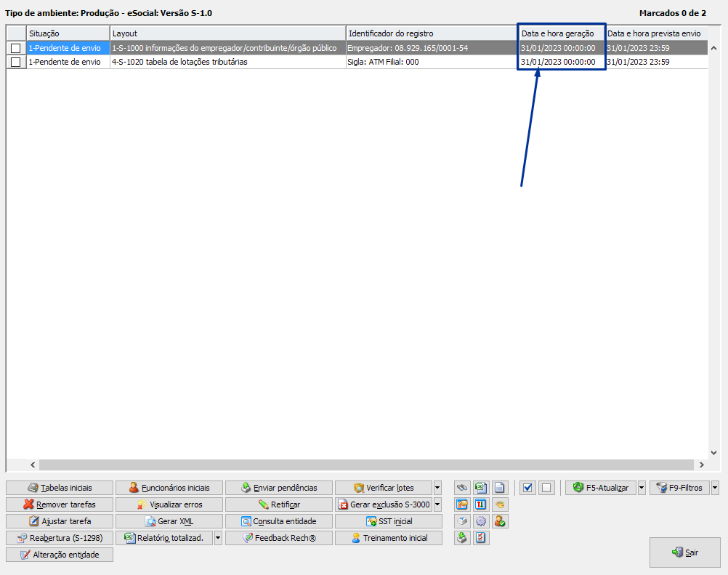Refresh with the F5-Atualizar button
The height and width of the screenshot is (575, 728).
click(x=601, y=488)
